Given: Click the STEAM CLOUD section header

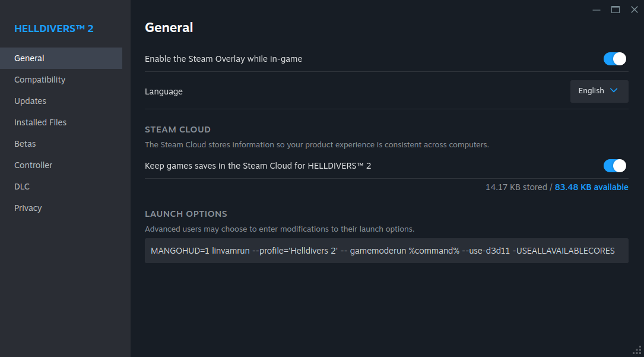Looking at the screenshot, I should [x=177, y=129].
